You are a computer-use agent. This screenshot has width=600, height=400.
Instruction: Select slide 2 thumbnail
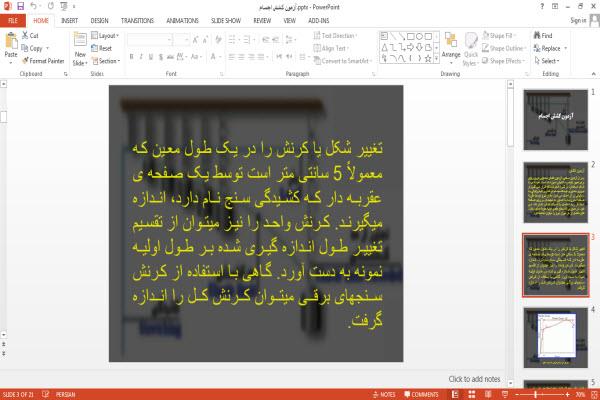pos(555,192)
